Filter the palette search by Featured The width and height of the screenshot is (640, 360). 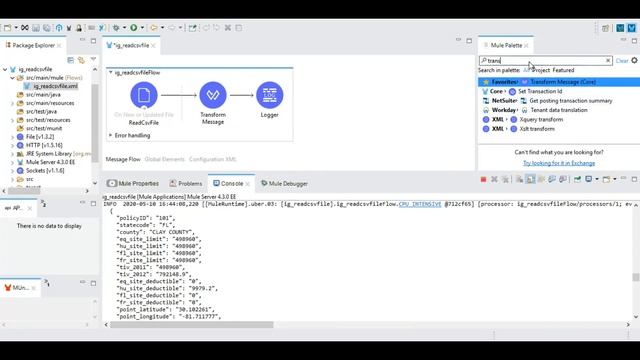click(x=563, y=70)
